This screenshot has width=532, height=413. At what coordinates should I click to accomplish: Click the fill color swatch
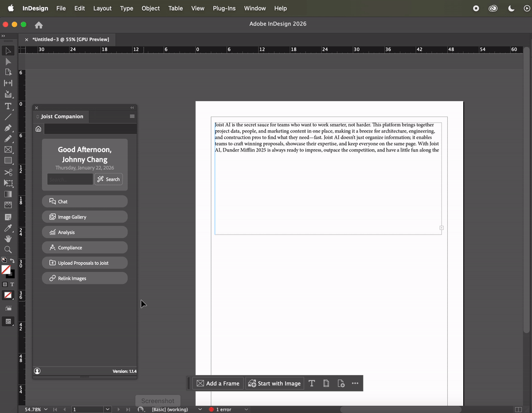tap(6, 270)
